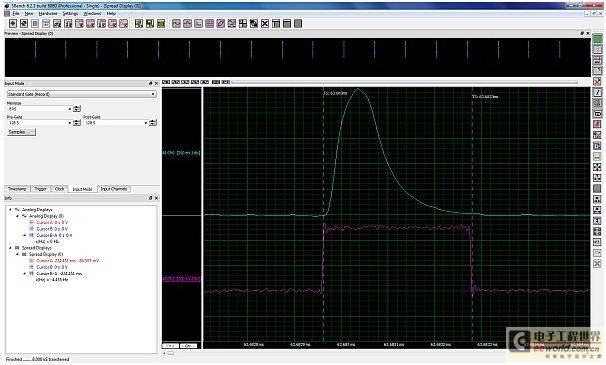Click the Samples unit button
Screen dimensions: 606x365
click(x=21, y=132)
